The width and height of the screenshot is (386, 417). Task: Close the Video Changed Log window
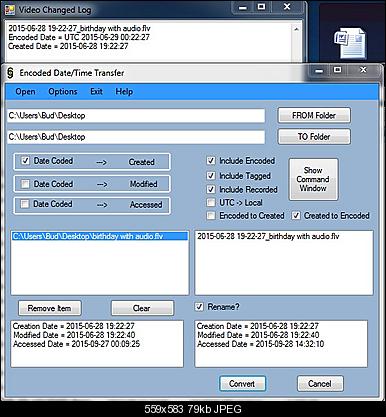click(x=287, y=6)
